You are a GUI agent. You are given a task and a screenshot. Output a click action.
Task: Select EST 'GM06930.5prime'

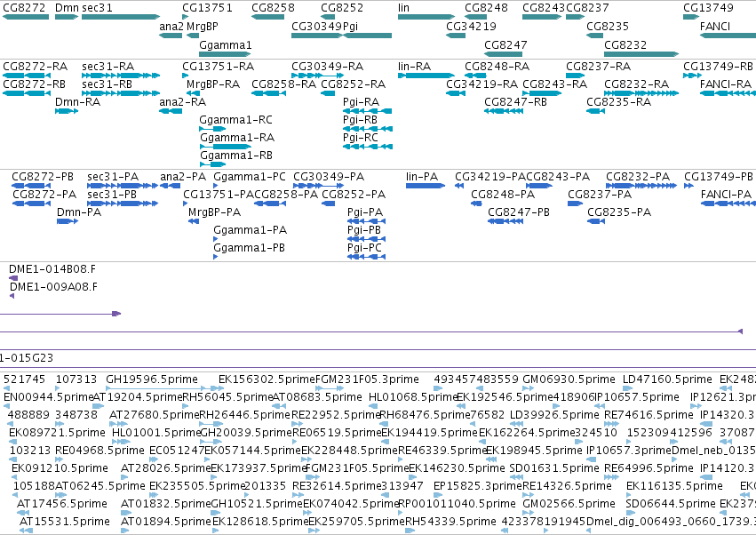569,379
